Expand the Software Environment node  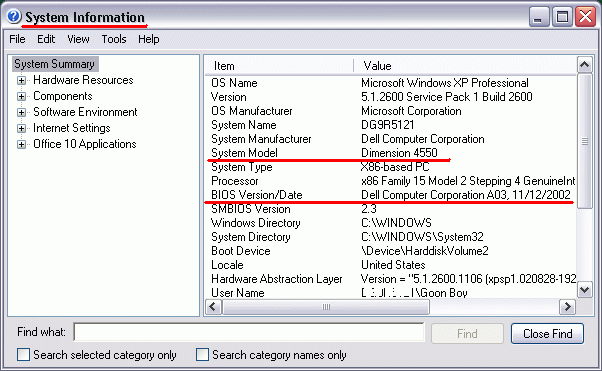[22, 113]
